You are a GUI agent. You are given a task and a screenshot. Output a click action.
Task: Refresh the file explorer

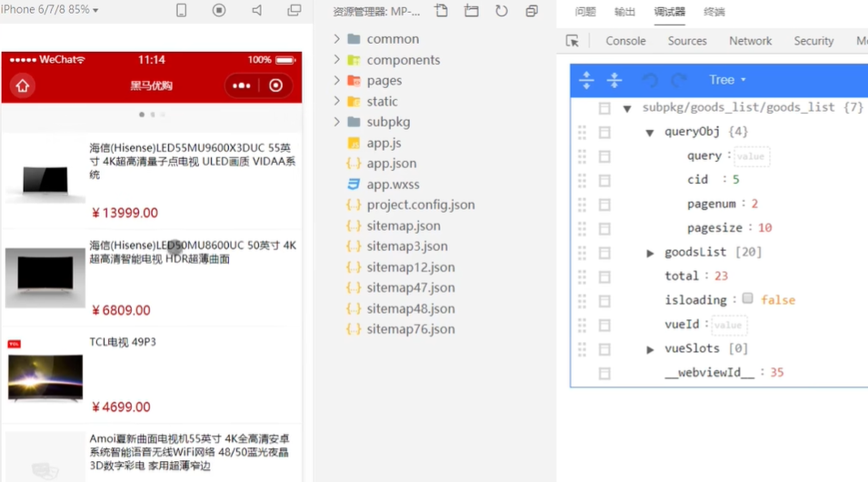click(502, 11)
